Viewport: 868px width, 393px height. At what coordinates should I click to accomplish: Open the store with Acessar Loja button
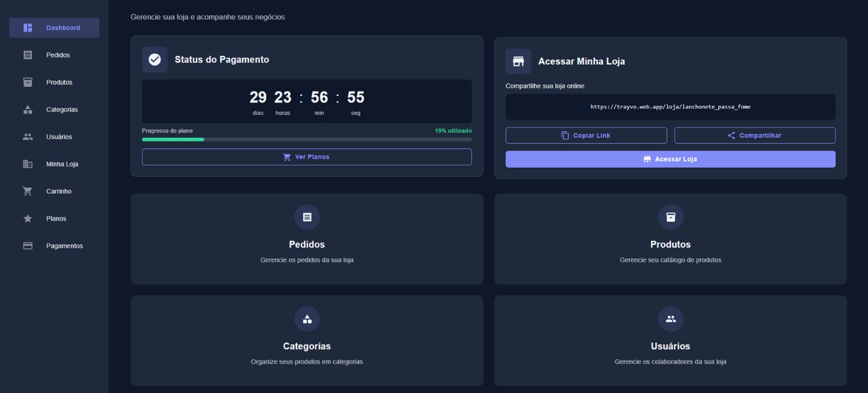coord(671,159)
